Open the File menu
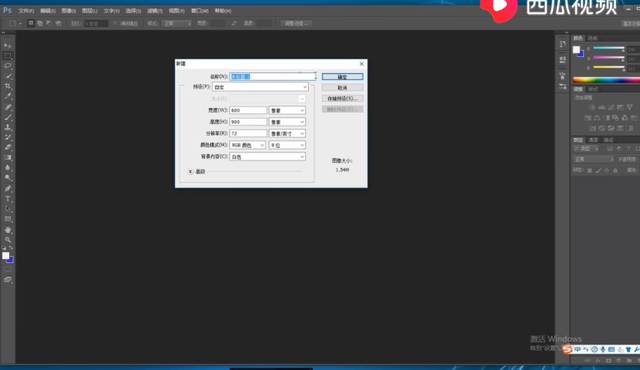Viewport: 640px width, 370px height. [x=26, y=11]
